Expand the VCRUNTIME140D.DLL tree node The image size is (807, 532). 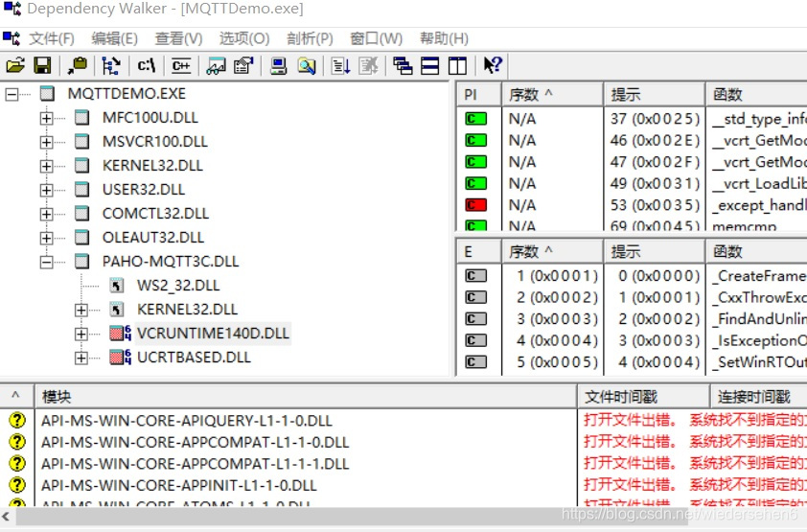click(x=81, y=334)
